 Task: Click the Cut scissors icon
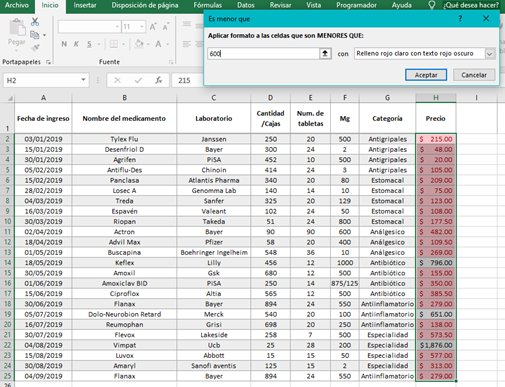[35, 22]
